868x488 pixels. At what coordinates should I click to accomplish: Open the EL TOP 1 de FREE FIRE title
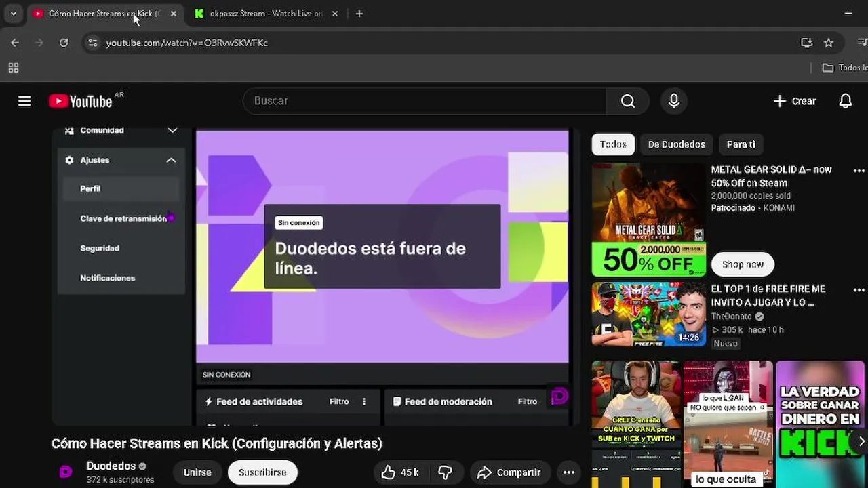768,296
